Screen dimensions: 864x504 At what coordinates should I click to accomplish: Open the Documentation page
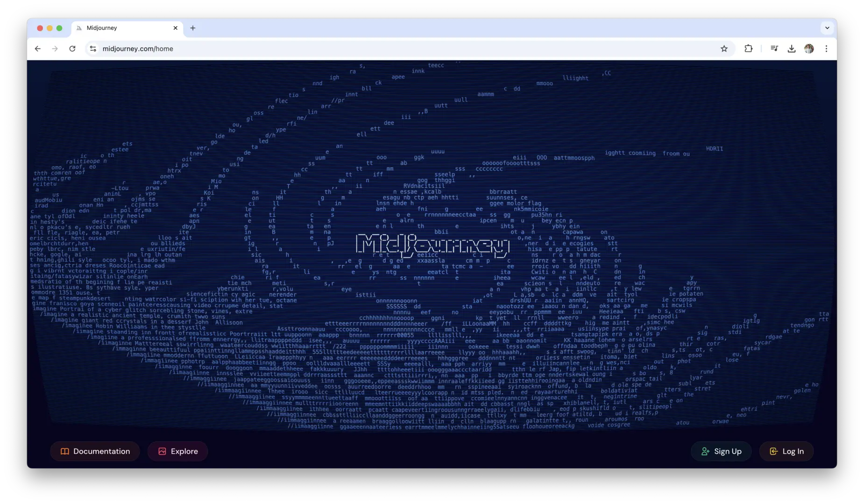coord(95,451)
